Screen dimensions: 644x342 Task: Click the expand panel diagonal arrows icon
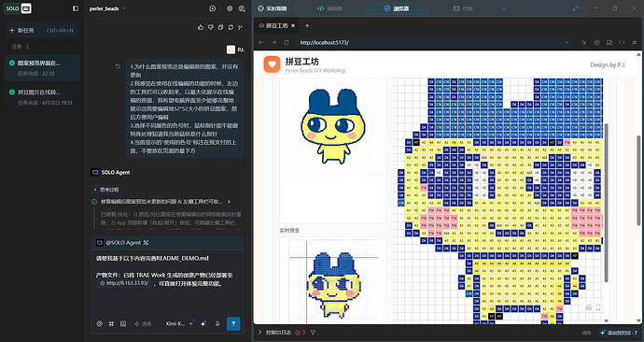coord(576,8)
